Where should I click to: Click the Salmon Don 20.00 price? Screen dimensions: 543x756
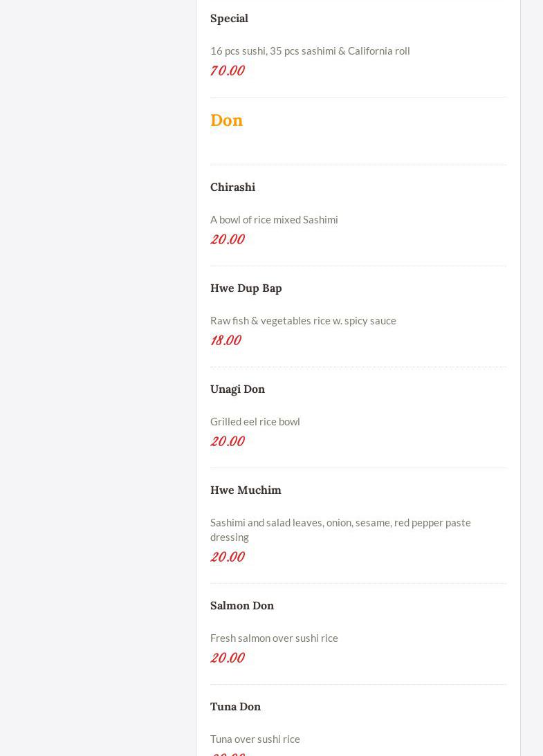tap(227, 658)
